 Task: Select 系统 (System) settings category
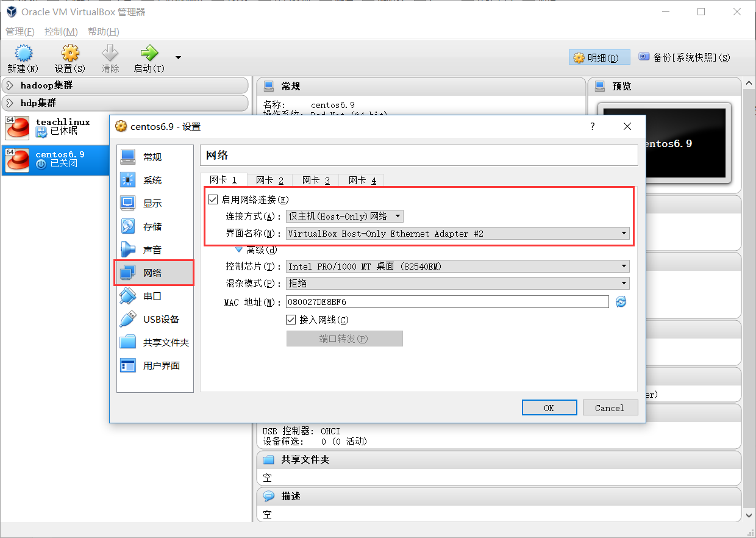[155, 180]
